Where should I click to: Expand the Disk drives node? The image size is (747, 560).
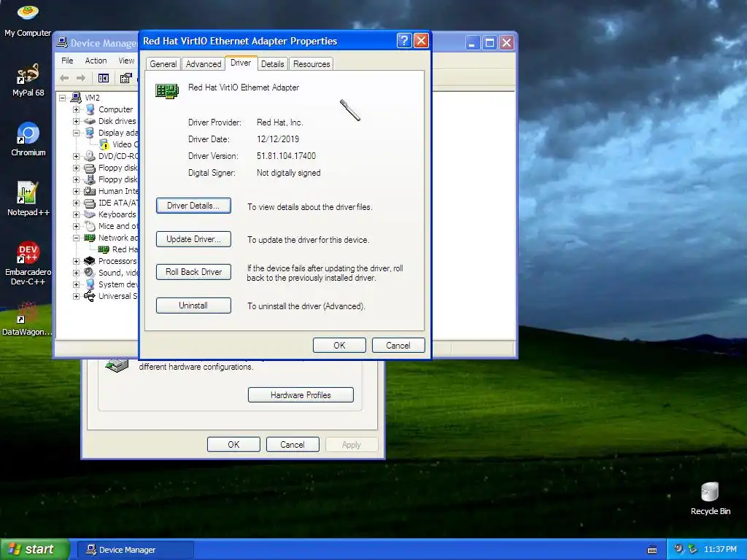76,121
